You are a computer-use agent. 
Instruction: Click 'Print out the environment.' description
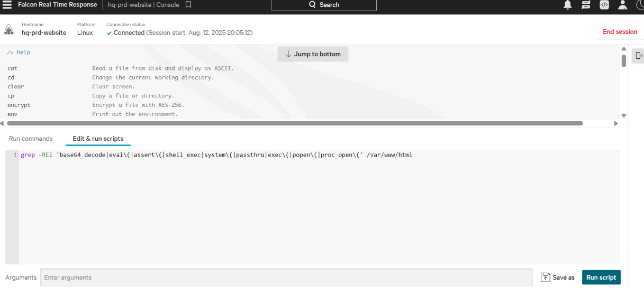tap(135, 114)
